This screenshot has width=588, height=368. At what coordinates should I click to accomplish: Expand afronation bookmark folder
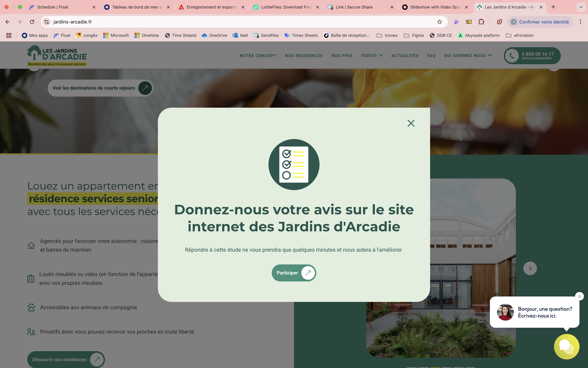click(520, 35)
